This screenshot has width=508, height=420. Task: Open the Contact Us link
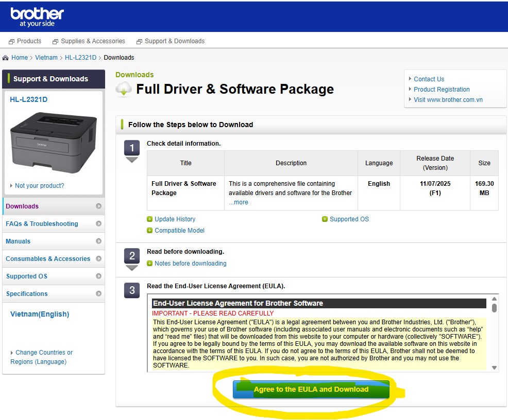[429, 79]
